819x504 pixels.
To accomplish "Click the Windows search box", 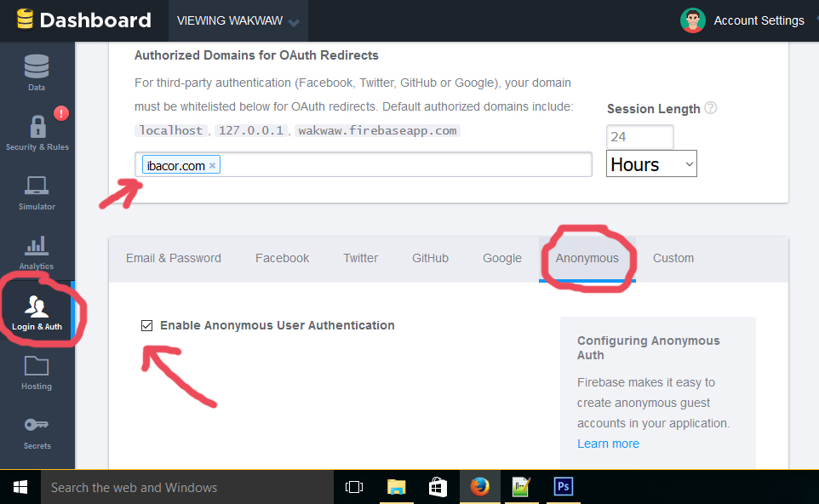I will pos(187,487).
